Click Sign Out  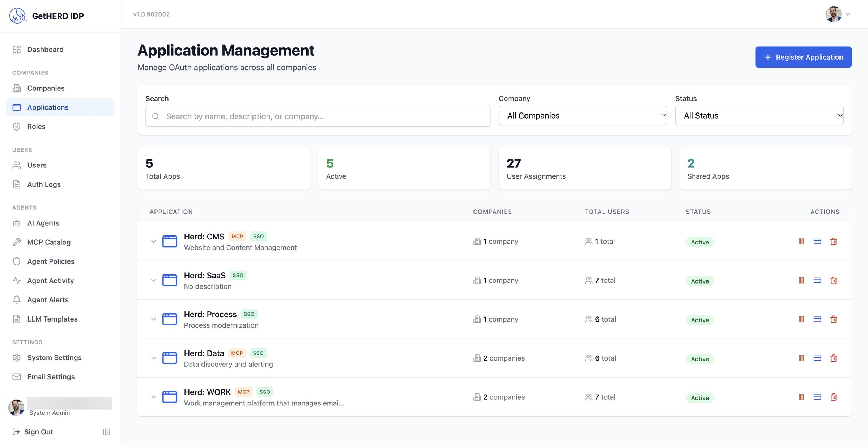tap(33, 432)
